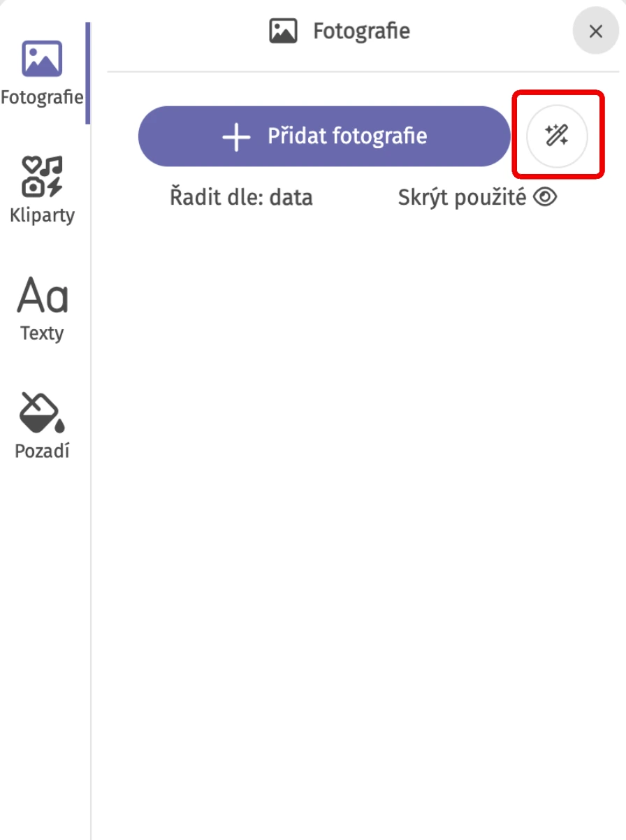Open the Kliparty clipart icon
This screenshot has width=626, height=840.
point(42,176)
